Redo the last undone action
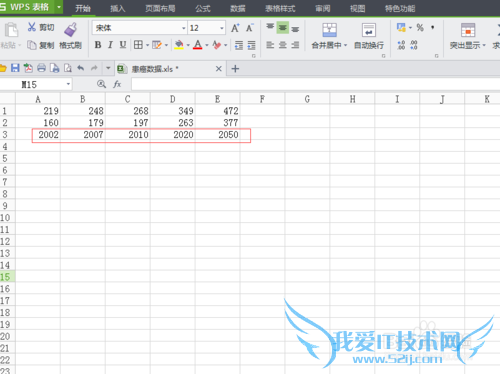The height and width of the screenshot is (374, 500). (94, 68)
